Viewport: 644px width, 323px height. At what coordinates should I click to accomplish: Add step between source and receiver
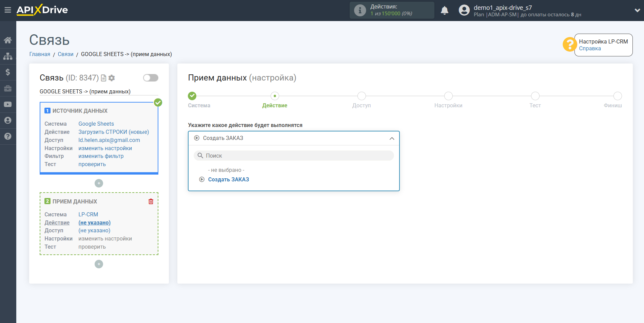(x=99, y=183)
